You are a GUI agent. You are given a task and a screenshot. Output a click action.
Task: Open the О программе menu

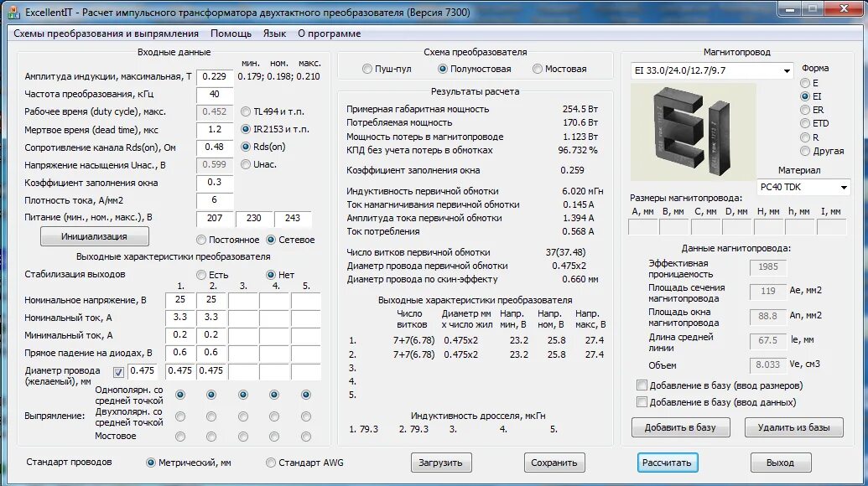tap(330, 34)
